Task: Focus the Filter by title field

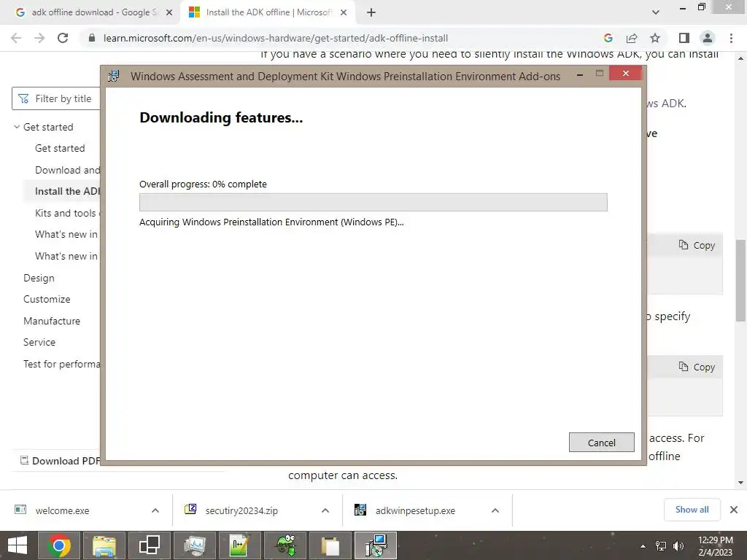Action: click(x=56, y=98)
